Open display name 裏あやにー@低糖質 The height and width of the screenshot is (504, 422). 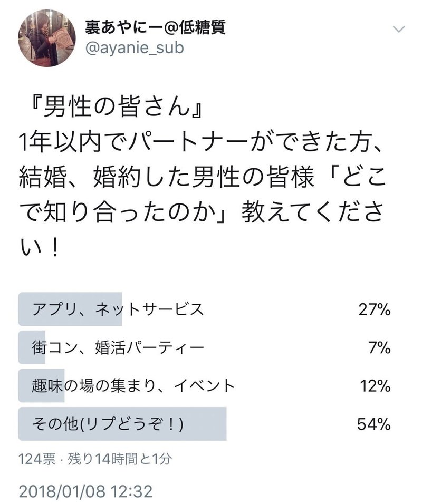[x=156, y=27]
